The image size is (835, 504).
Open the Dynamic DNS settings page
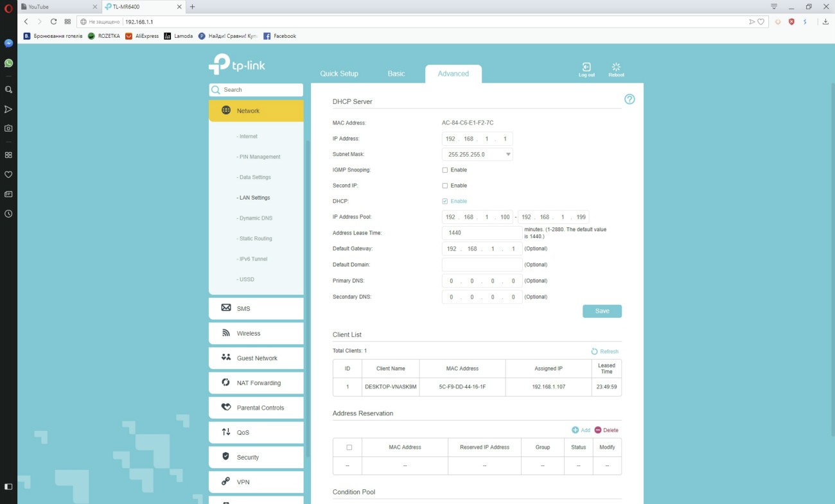pyautogui.click(x=256, y=218)
